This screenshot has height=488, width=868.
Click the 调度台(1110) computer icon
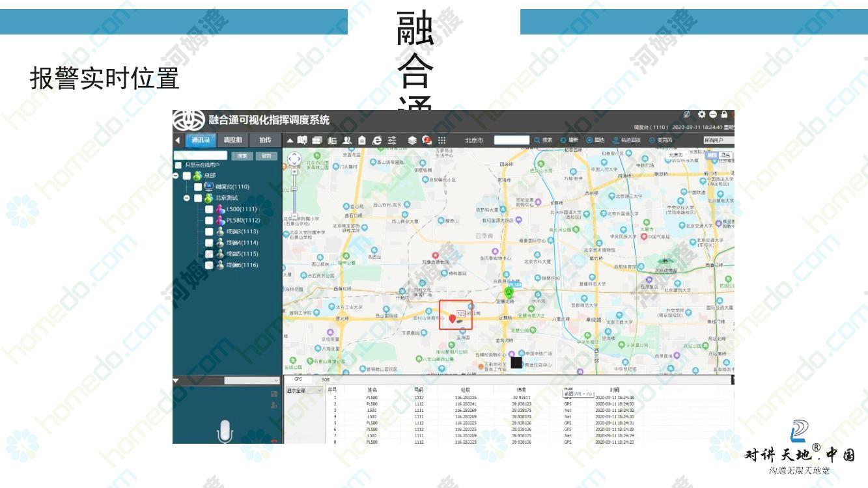pos(210,186)
